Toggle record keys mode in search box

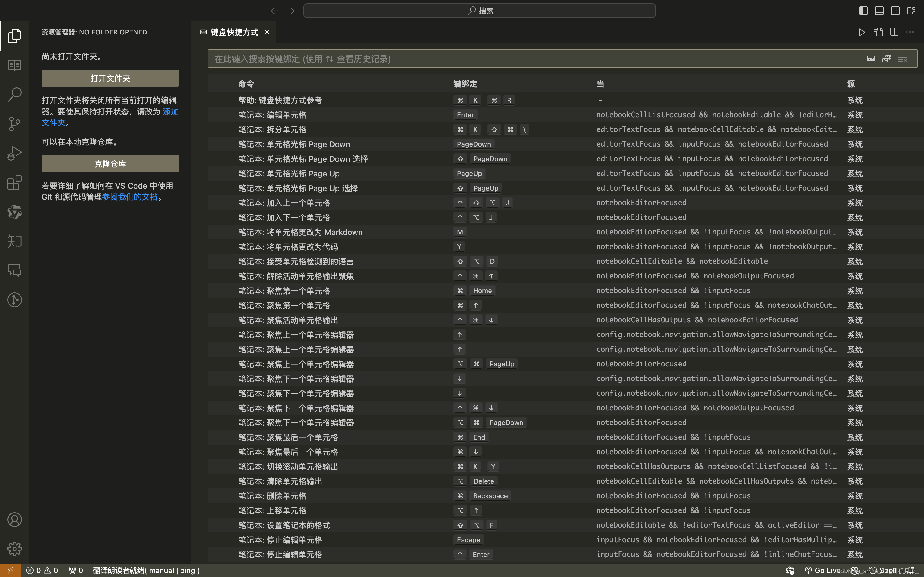tap(871, 59)
